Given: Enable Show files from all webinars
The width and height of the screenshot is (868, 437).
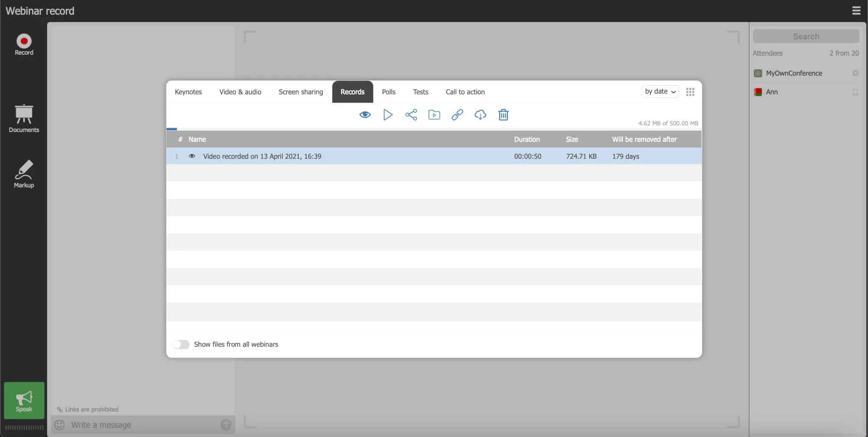Looking at the screenshot, I should pyautogui.click(x=181, y=345).
